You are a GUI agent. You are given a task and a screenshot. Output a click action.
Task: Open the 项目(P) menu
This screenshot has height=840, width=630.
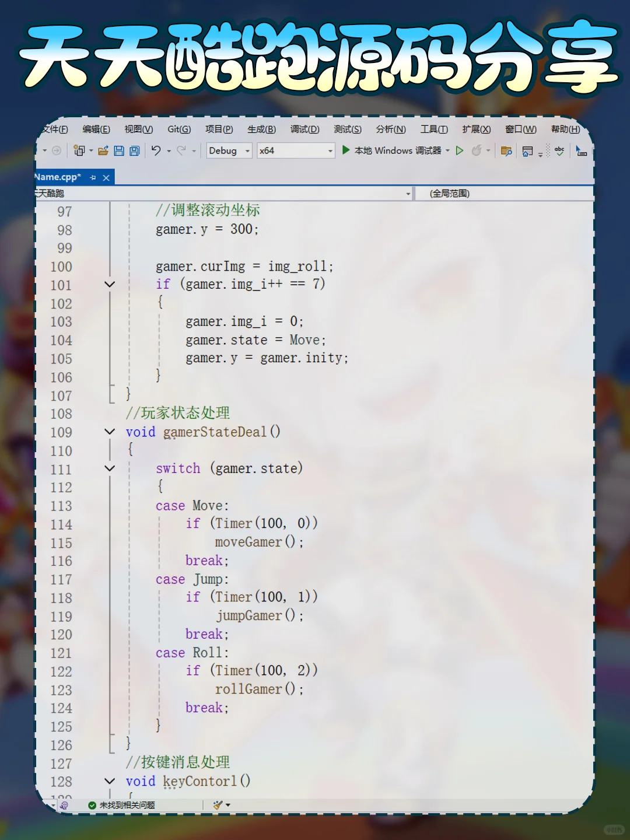(x=219, y=129)
